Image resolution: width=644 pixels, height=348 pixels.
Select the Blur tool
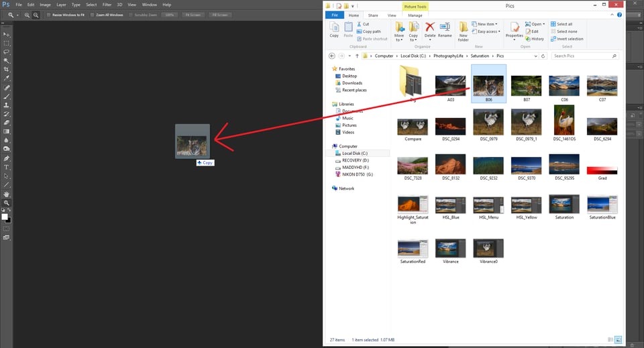tap(6, 140)
